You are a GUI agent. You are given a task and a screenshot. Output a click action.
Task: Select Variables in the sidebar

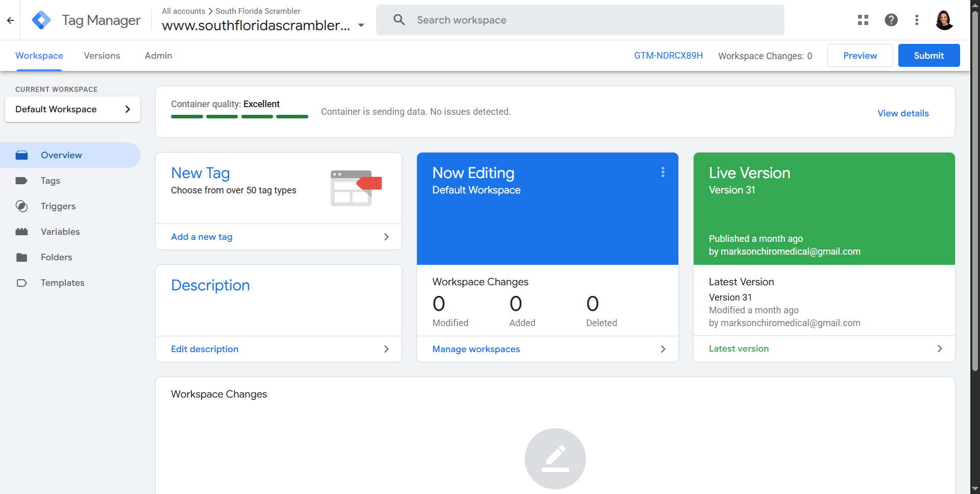pos(70,232)
